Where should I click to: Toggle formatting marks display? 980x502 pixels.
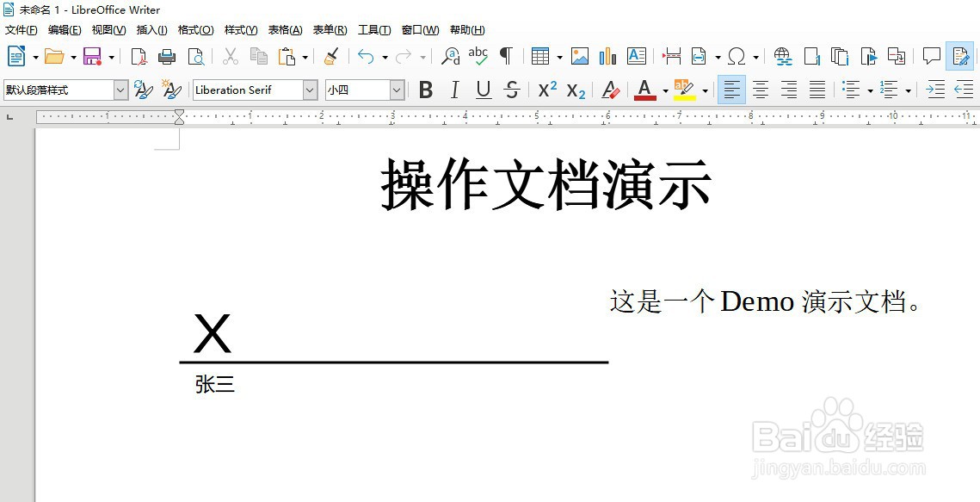coord(507,55)
